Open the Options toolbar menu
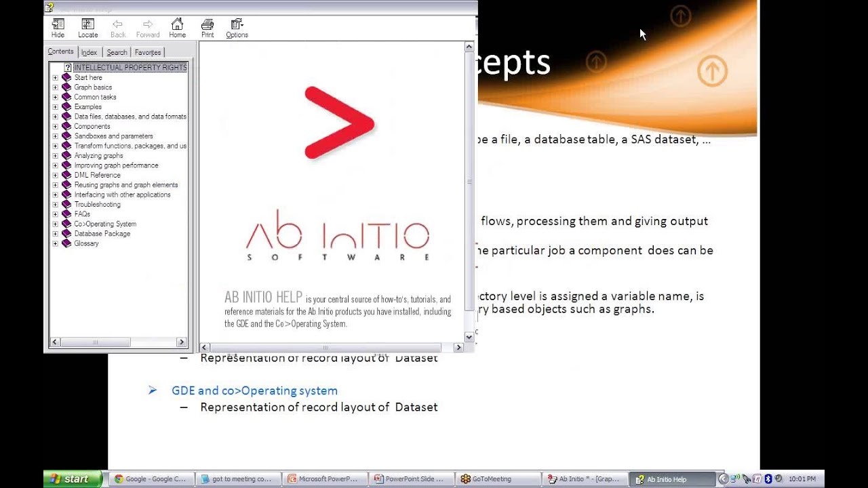Image resolution: width=868 pixels, height=488 pixels. 237,28
